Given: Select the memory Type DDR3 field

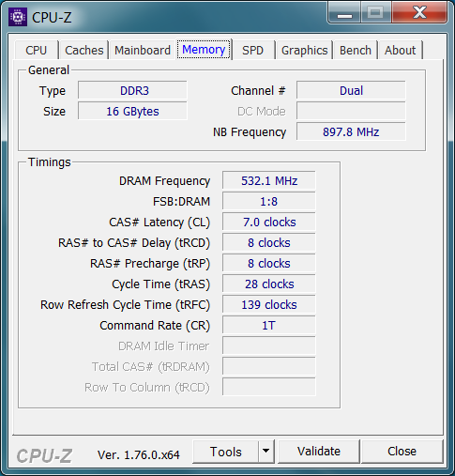Looking at the screenshot, I should point(132,90).
